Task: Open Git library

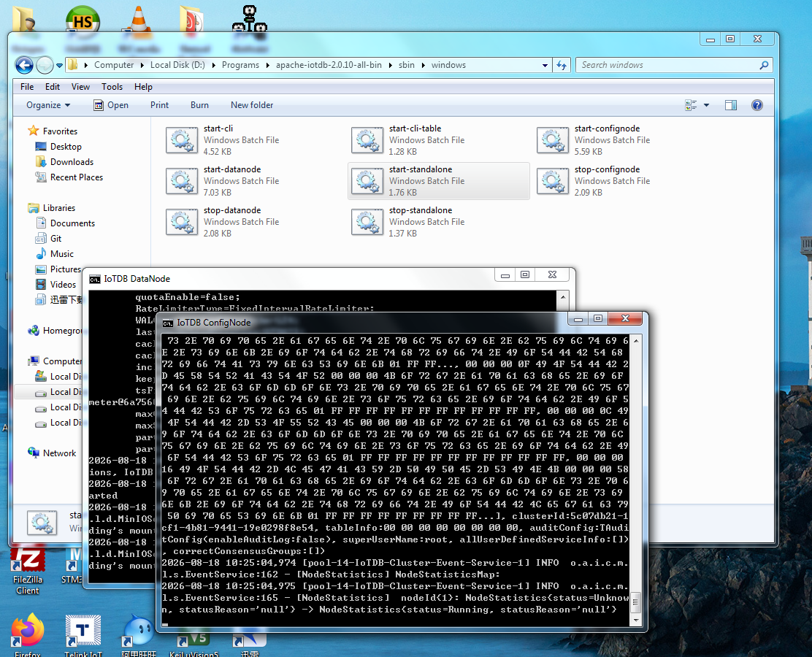Action: [55, 239]
